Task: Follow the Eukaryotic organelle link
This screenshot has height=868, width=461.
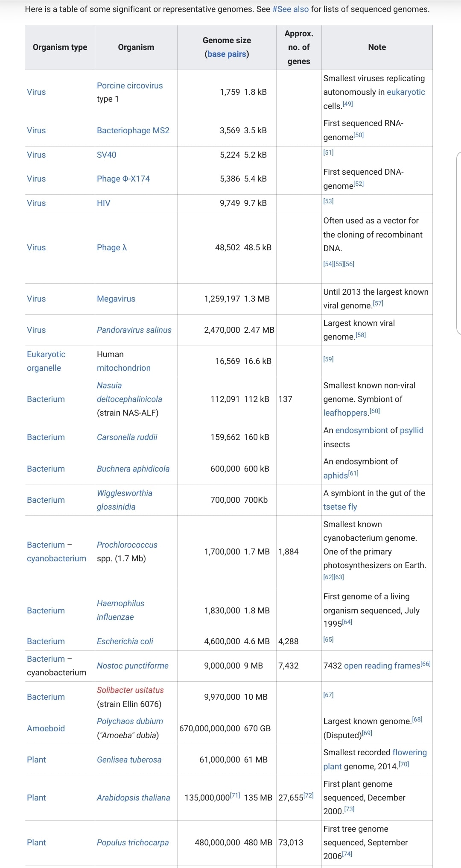Action: coord(46,361)
